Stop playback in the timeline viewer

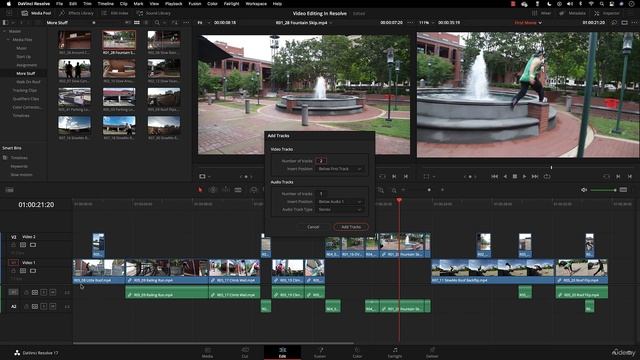(515, 176)
